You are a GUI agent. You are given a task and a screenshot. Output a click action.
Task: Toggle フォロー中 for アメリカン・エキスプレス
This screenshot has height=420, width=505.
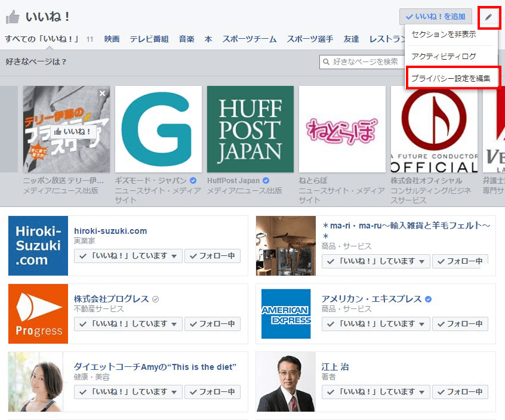(x=460, y=324)
